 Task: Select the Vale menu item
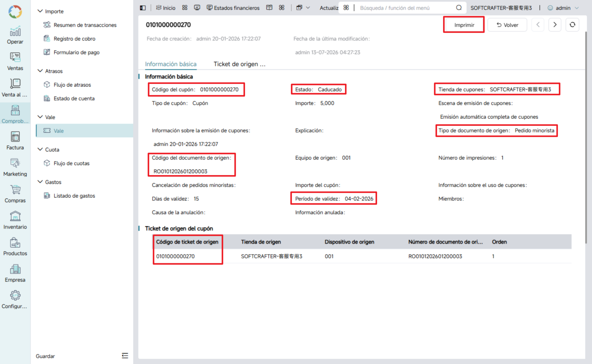tap(85, 131)
